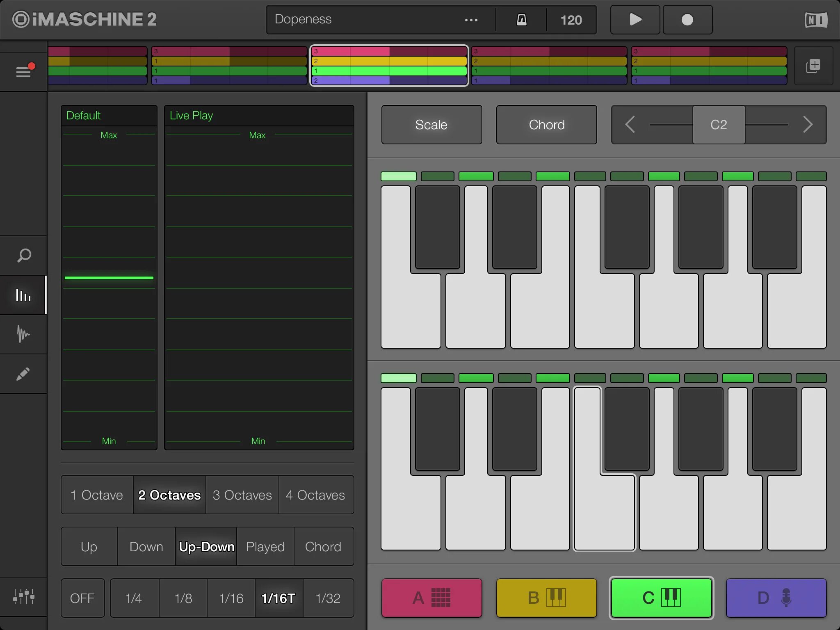Click the Default velocity slider line
The width and height of the screenshot is (840, 630).
(x=109, y=278)
